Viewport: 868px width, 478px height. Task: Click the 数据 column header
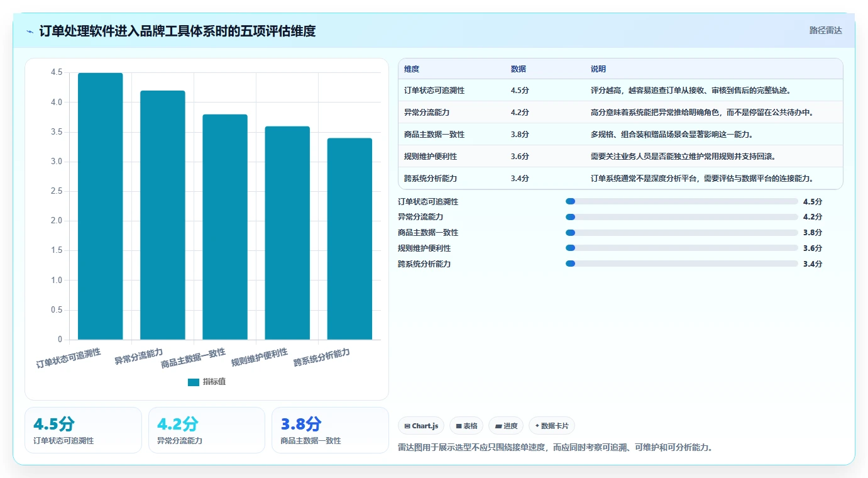click(x=519, y=69)
